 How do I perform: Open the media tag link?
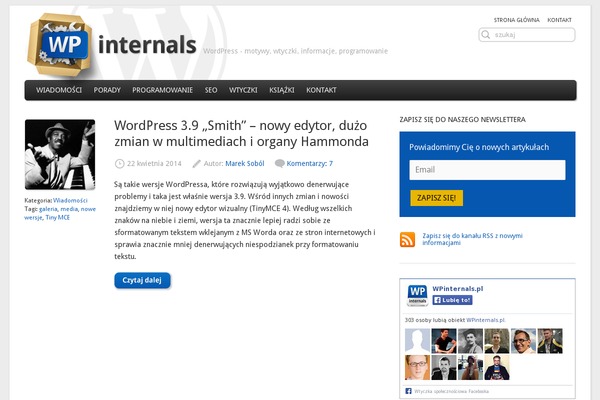point(69,209)
